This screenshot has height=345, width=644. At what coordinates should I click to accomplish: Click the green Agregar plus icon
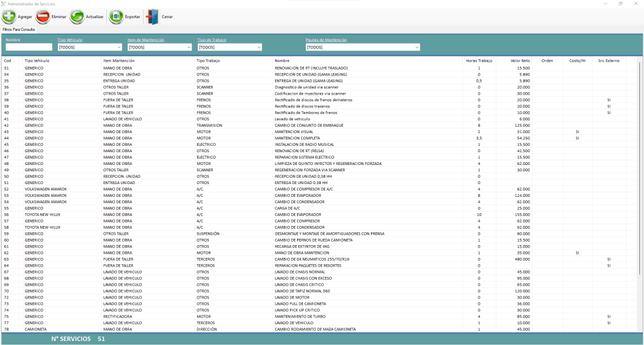9,17
